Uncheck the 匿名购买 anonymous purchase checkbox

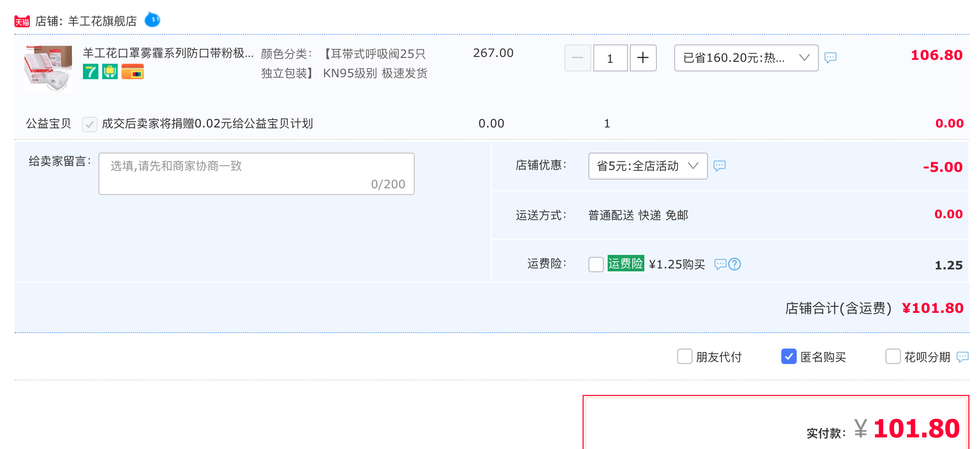click(789, 357)
